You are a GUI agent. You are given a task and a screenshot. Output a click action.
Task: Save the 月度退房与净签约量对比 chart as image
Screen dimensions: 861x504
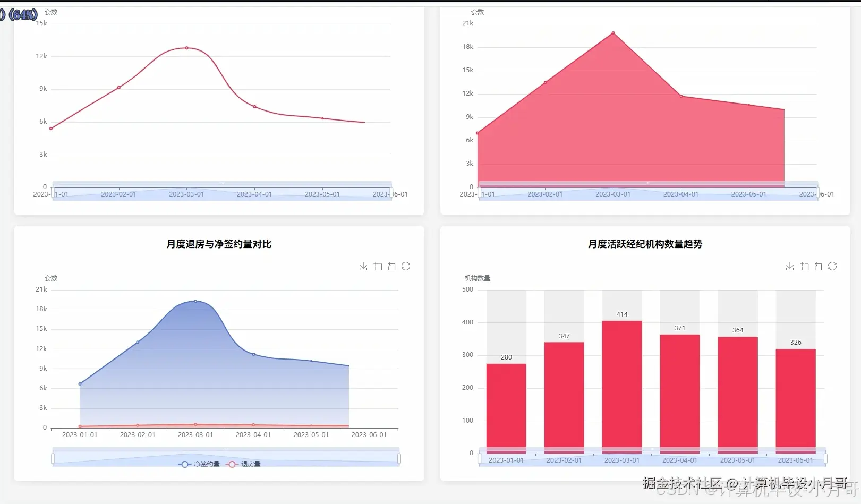(363, 266)
